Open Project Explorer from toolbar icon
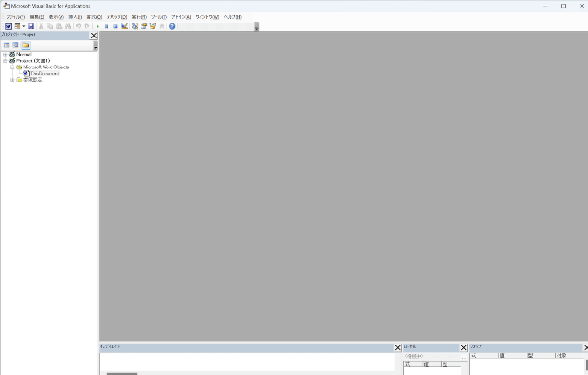Viewport: 588px width, 375px height. click(135, 26)
